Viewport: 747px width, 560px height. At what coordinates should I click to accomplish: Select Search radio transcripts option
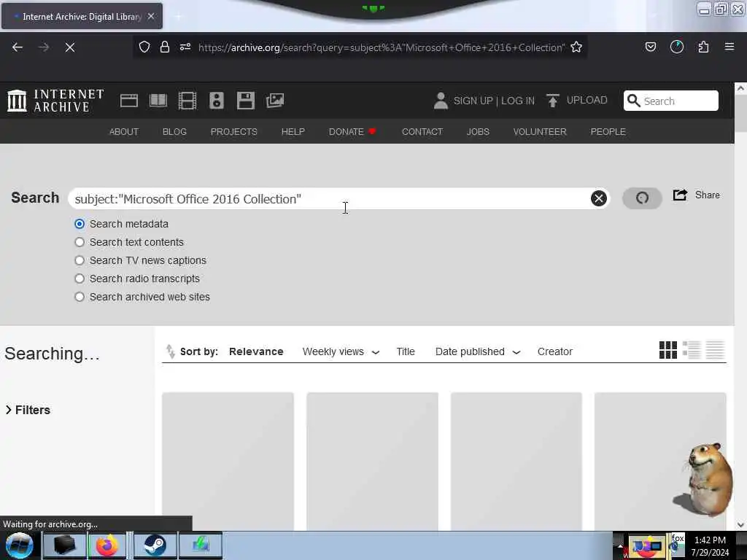tap(80, 279)
